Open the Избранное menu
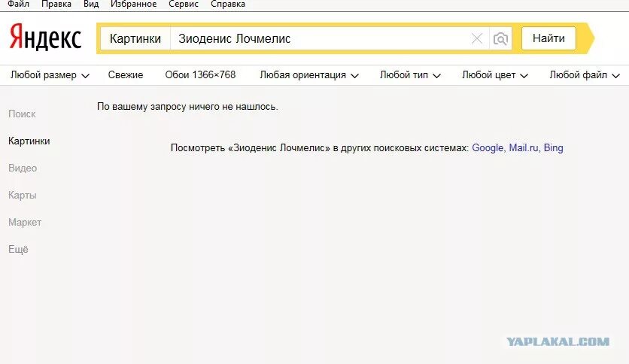Image resolution: width=629 pixels, height=364 pixels. coord(134,5)
